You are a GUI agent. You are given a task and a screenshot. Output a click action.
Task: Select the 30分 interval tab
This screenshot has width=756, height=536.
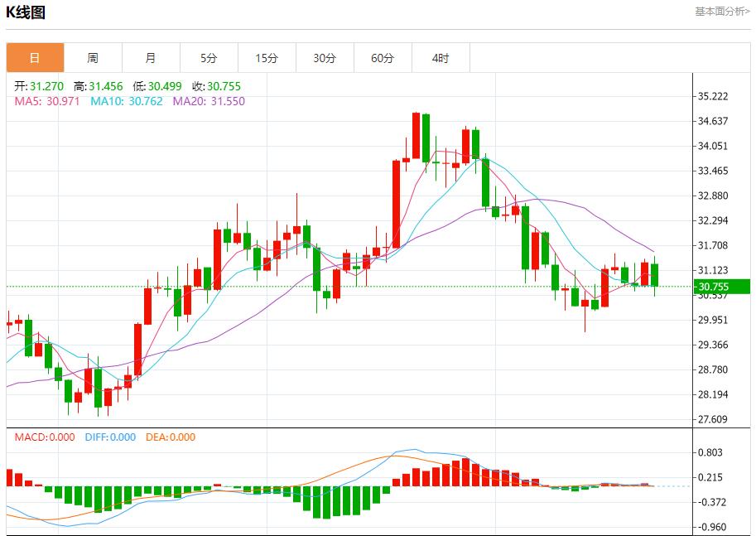point(325,58)
